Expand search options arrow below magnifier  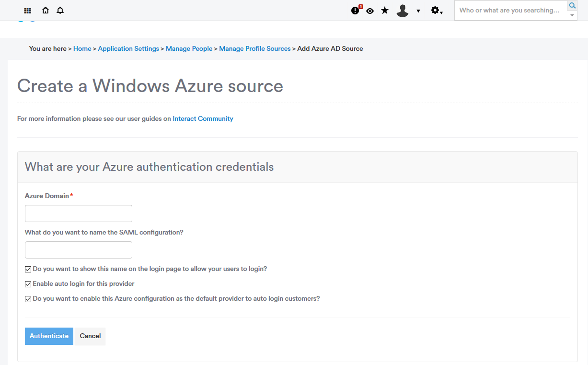572,15
